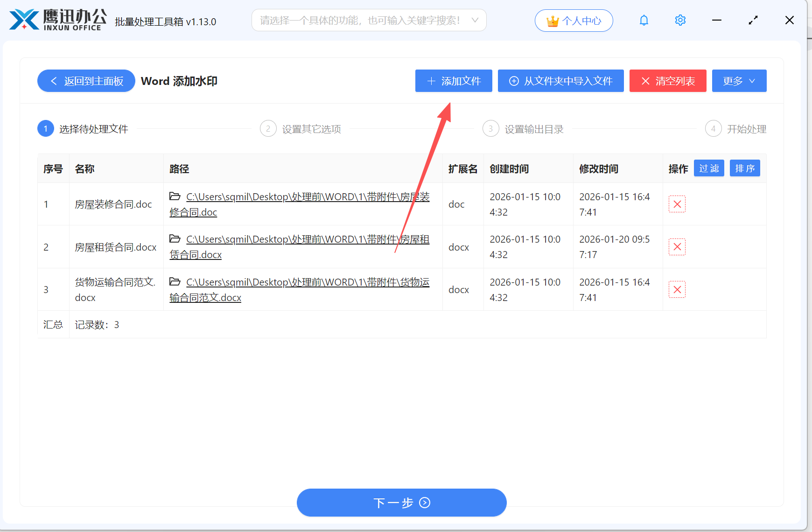Remove 房屋租赁合同.docx using its red X
This screenshot has width=812, height=532.
pyautogui.click(x=677, y=247)
